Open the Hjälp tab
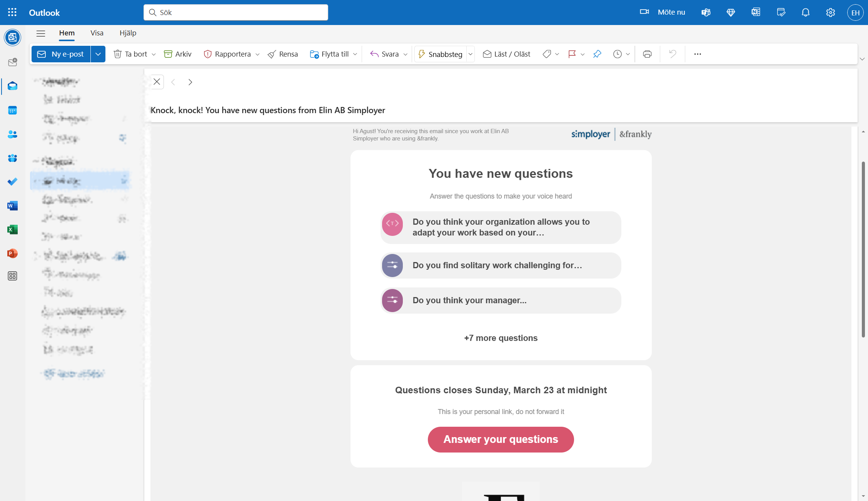Image resolution: width=868 pixels, height=501 pixels. [128, 33]
